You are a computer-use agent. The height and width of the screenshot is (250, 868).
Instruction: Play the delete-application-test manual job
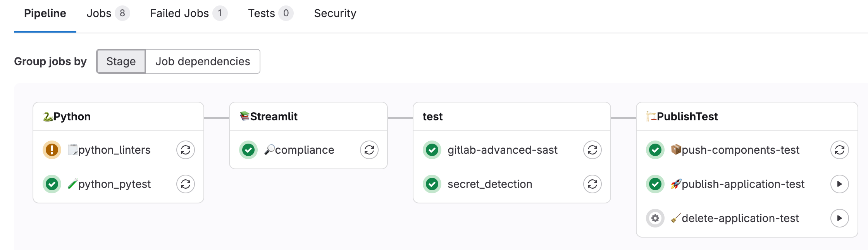click(x=840, y=218)
